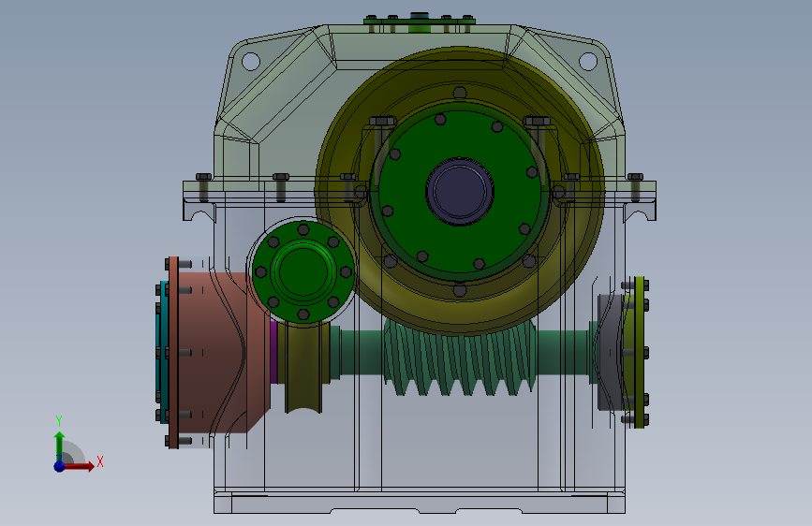Select the teal end cap at far left
The image size is (812, 526).
(x=163, y=352)
